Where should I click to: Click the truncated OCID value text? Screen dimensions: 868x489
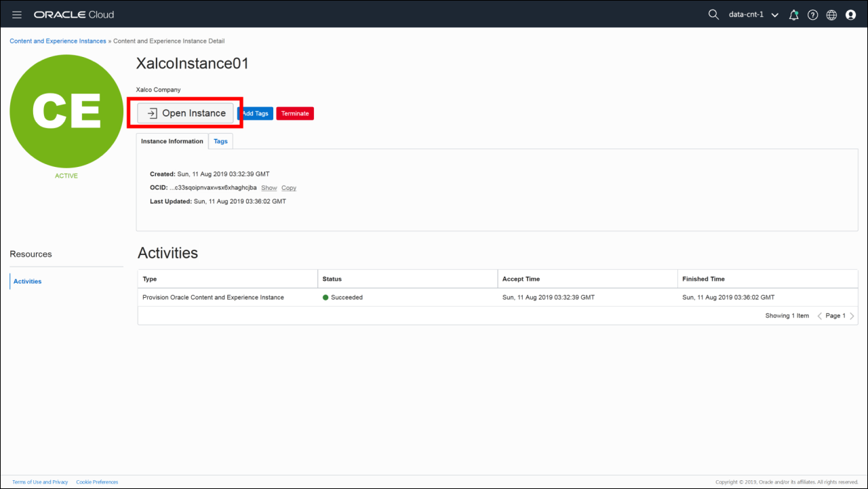click(213, 188)
